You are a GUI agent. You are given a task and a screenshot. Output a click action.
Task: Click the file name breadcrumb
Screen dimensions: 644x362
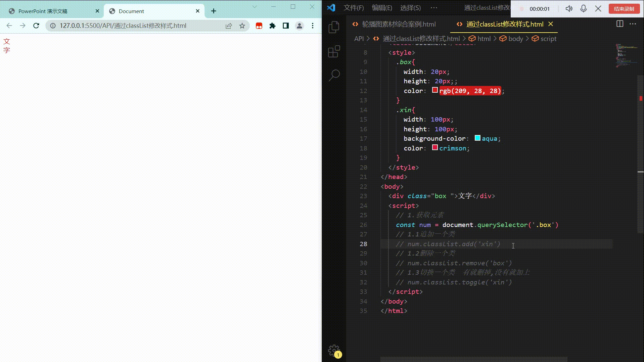421,39
